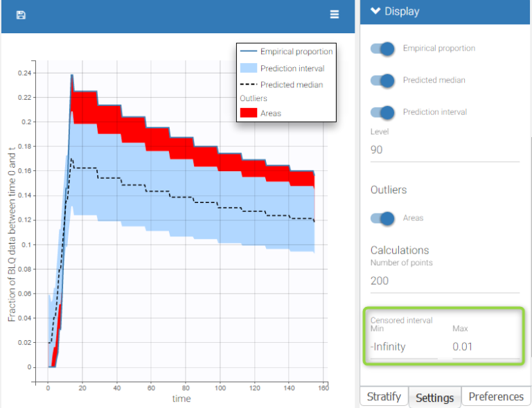Select the Settings tab
This screenshot has width=532, height=408.
[x=434, y=398]
